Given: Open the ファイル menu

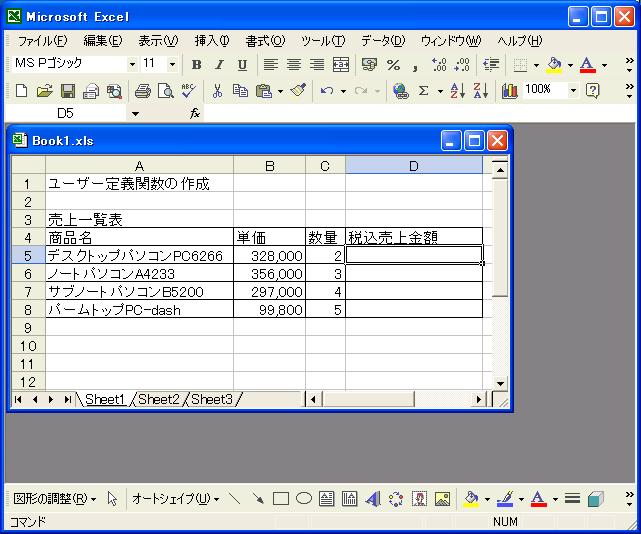Looking at the screenshot, I should 43,40.
